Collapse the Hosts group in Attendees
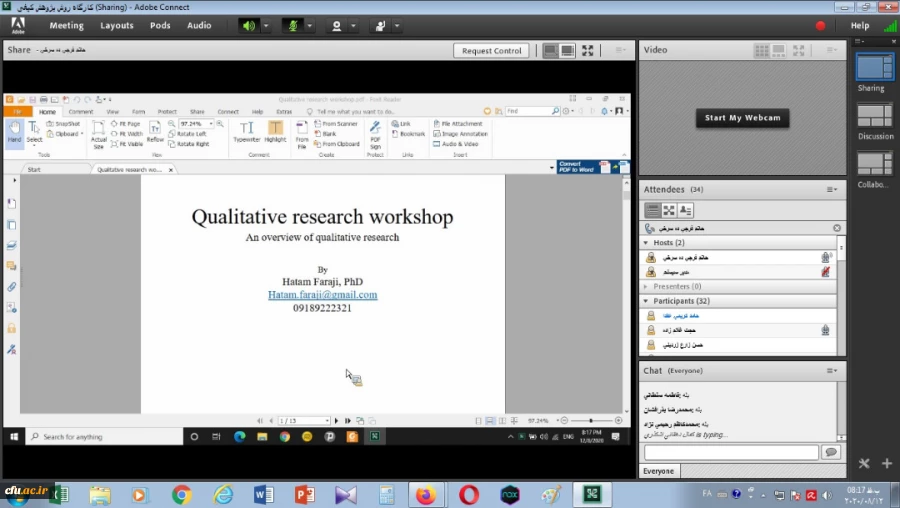This screenshot has width=900, height=508. tap(647, 243)
